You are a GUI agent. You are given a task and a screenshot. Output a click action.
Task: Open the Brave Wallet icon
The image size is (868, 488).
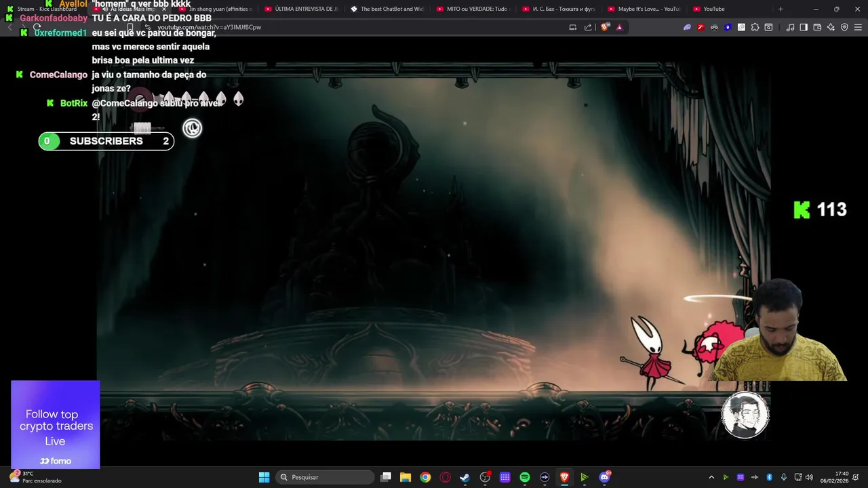pos(817,27)
